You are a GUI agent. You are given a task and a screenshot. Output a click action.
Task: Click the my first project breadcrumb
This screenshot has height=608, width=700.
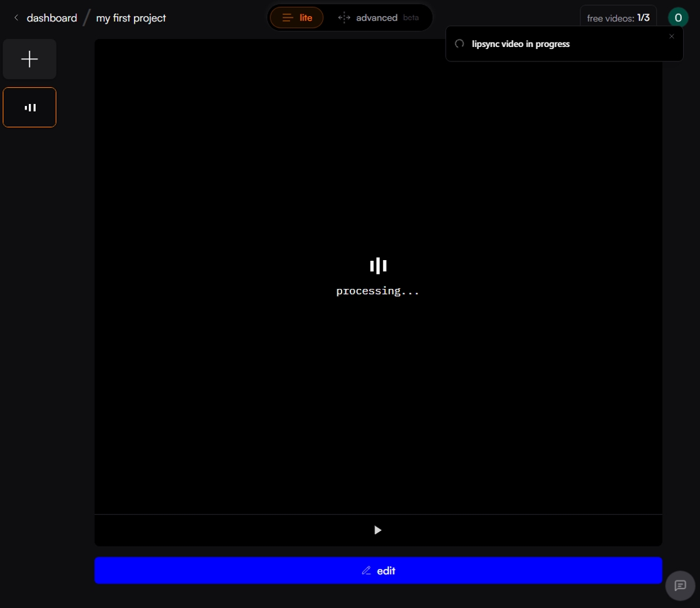131,18
